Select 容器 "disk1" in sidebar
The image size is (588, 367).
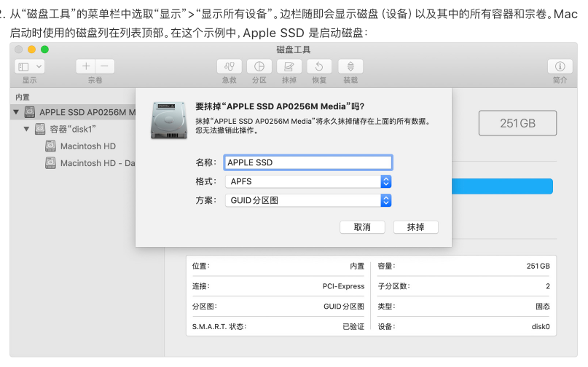click(x=73, y=130)
